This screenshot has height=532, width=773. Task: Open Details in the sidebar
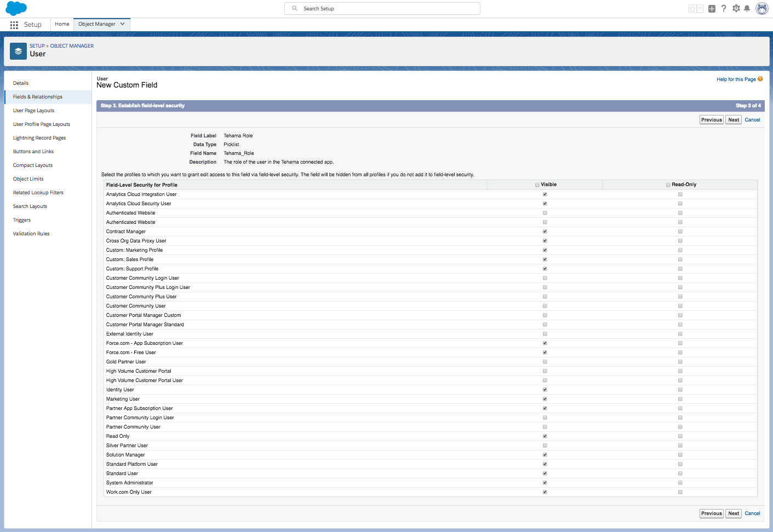point(21,83)
